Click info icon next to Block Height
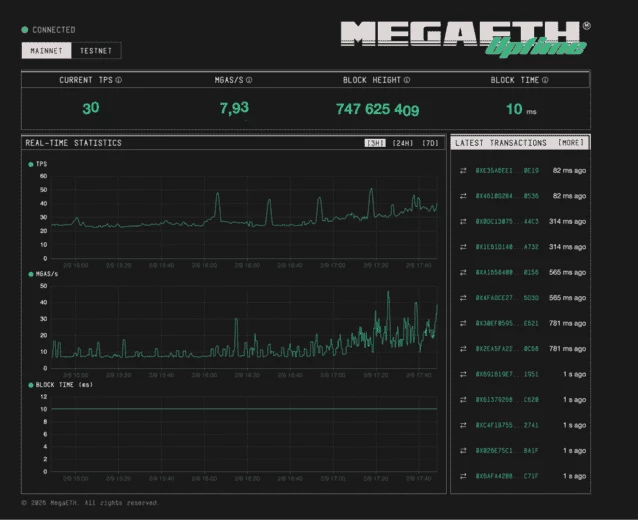 tap(407, 80)
